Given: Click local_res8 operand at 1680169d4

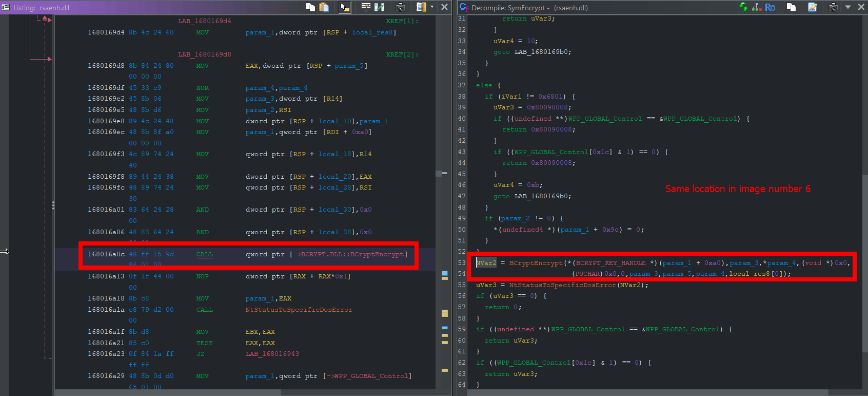Looking at the screenshot, I should point(372,32).
